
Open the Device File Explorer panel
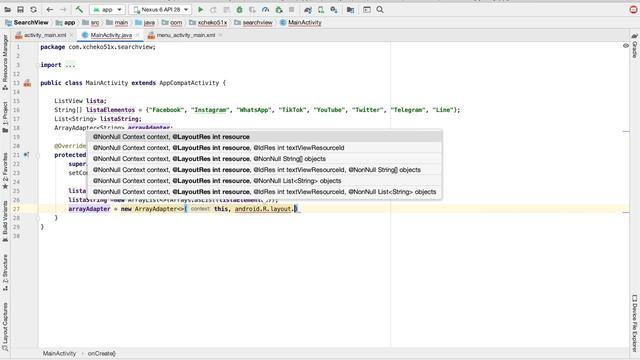pos(635,323)
